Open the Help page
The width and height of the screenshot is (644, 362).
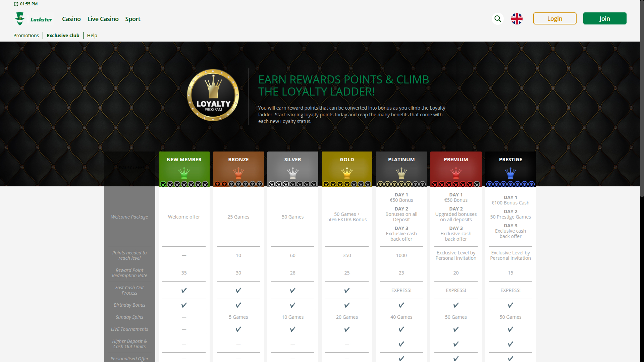(x=92, y=35)
